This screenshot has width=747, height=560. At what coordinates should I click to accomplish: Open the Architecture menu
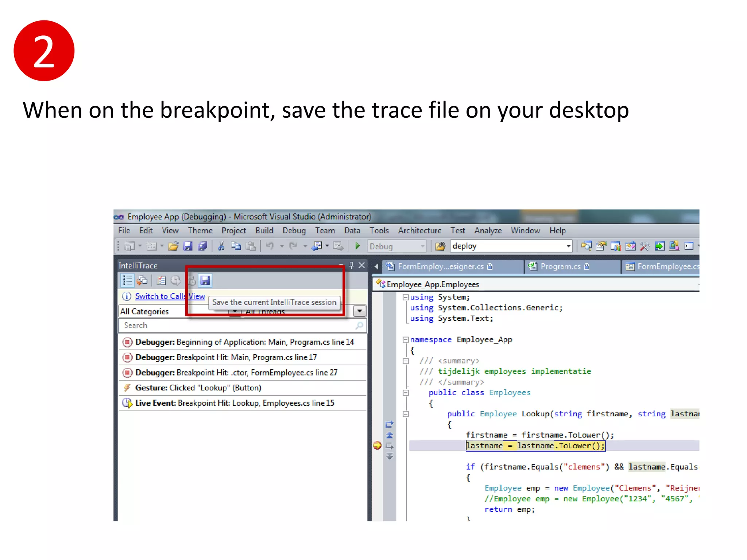[419, 230]
